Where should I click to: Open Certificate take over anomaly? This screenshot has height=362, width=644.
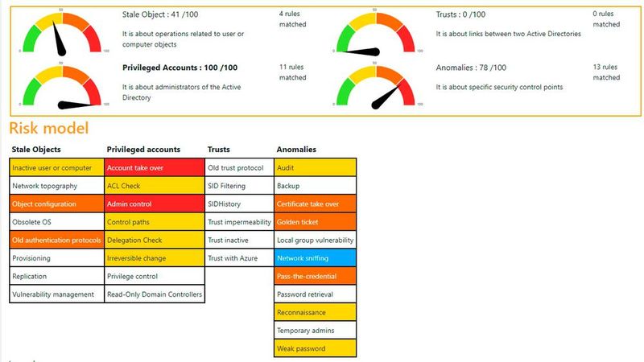(315, 204)
